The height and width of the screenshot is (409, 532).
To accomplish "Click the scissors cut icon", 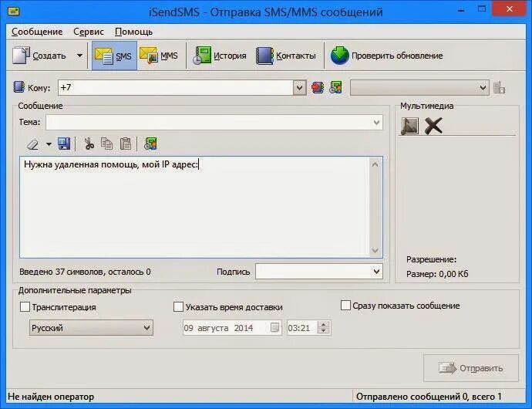I will click(89, 144).
